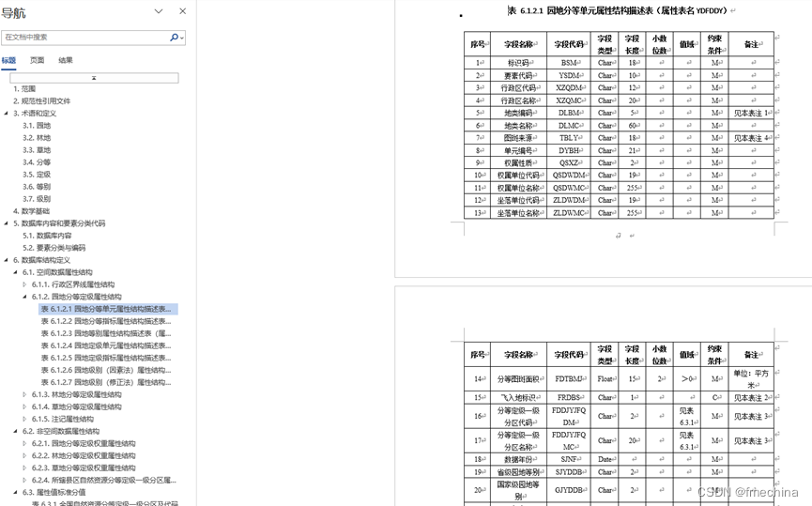The image size is (812, 506).
Task: Expand the 6.1.5. 注记属性结构 heading
Action: coord(24,419)
